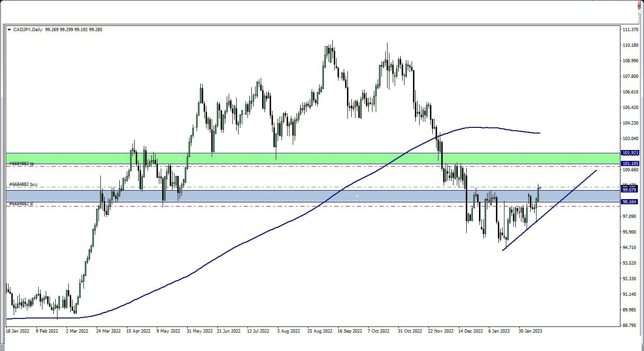Click the 89.985 price scale label
Viewport: 644px width, 351px height.
630,310
